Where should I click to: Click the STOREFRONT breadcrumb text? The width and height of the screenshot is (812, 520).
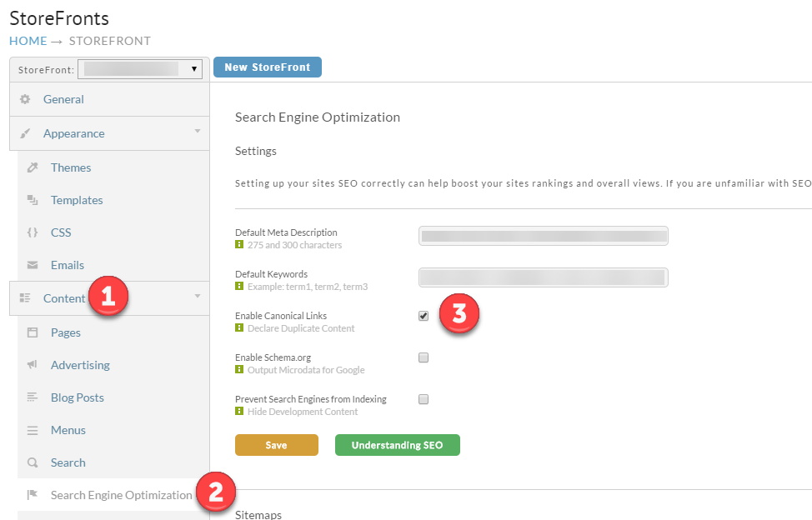(110, 41)
